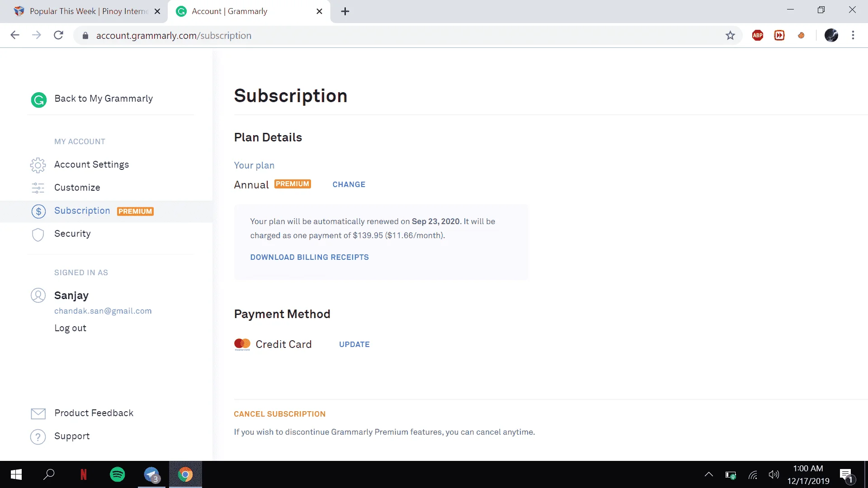The height and width of the screenshot is (488, 868).
Task: Open Spotify from the taskbar
Action: pyautogui.click(x=118, y=474)
